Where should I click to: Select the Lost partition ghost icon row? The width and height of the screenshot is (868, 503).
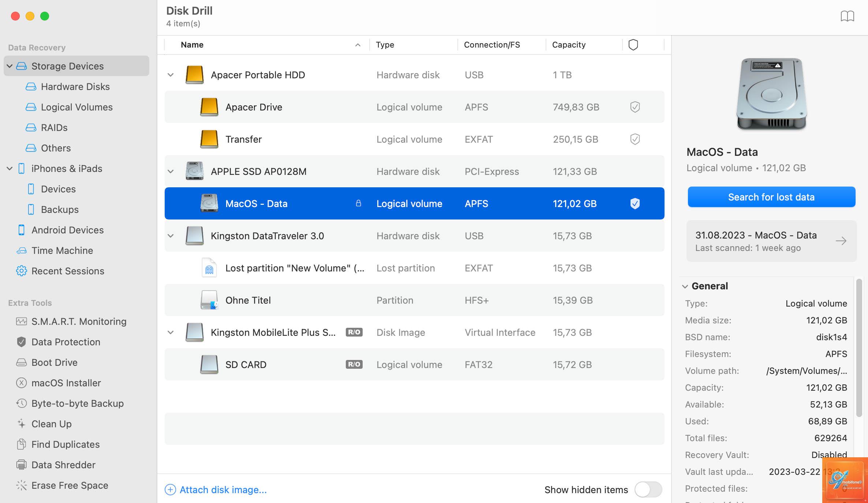[x=414, y=268]
